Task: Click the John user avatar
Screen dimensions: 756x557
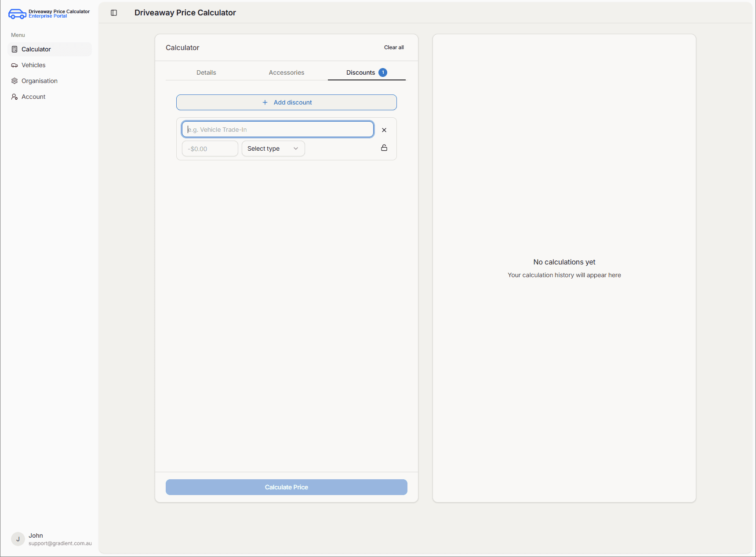Action: [18, 539]
